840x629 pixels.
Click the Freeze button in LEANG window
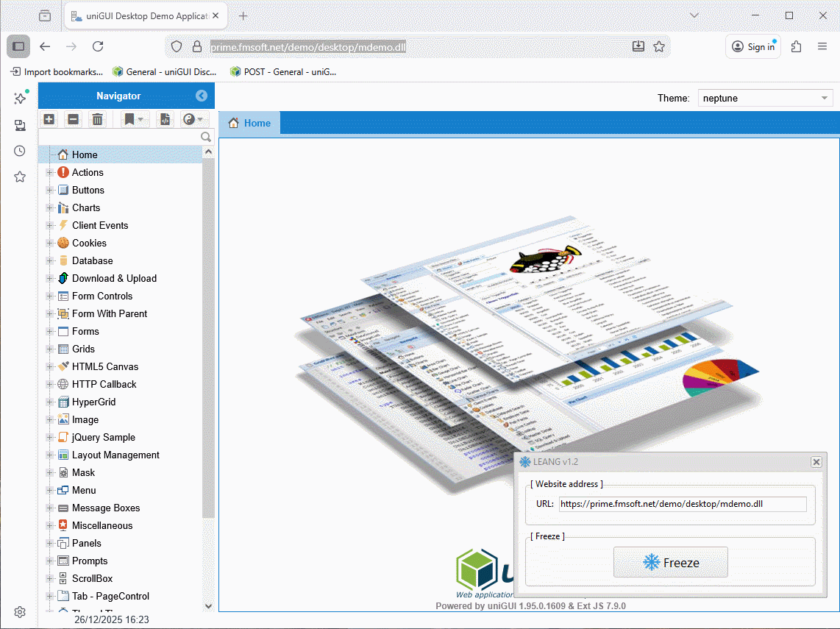(670, 562)
